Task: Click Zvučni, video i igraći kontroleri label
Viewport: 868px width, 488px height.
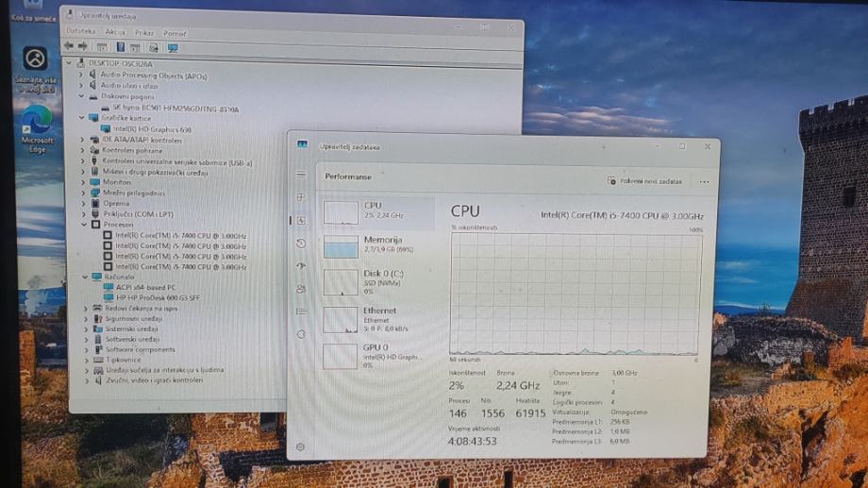Action: coord(155,380)
